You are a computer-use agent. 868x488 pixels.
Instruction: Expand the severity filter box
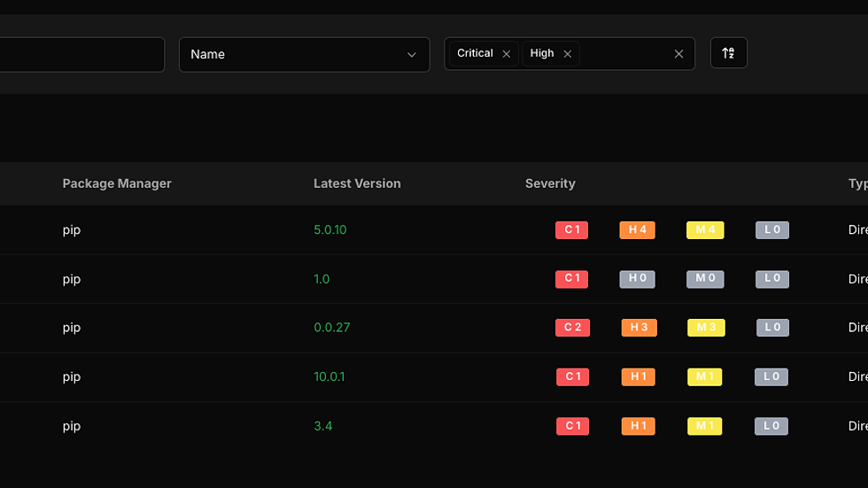[625, 54]
